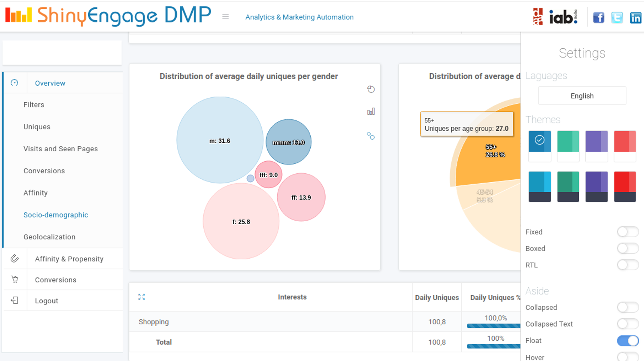644x362 pixels.
Task: Turn on the Boxed layout toggle
Action: click(x=627, y=248)
